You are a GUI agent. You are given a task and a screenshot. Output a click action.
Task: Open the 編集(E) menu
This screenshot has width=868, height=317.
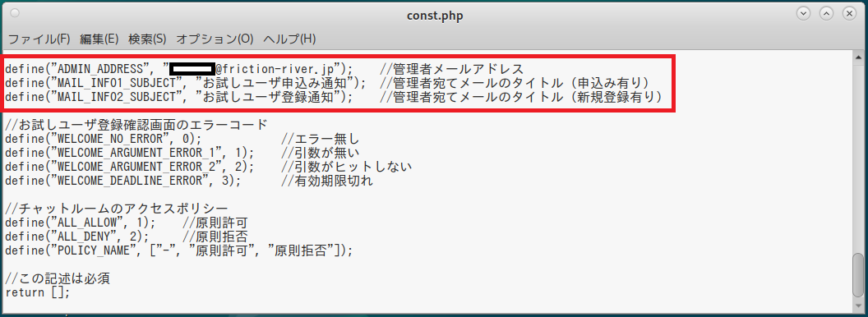point(99,39)
